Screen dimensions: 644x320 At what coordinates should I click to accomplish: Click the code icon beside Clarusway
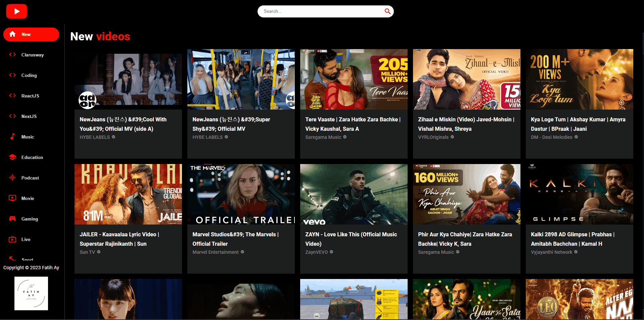pos(12,55)
